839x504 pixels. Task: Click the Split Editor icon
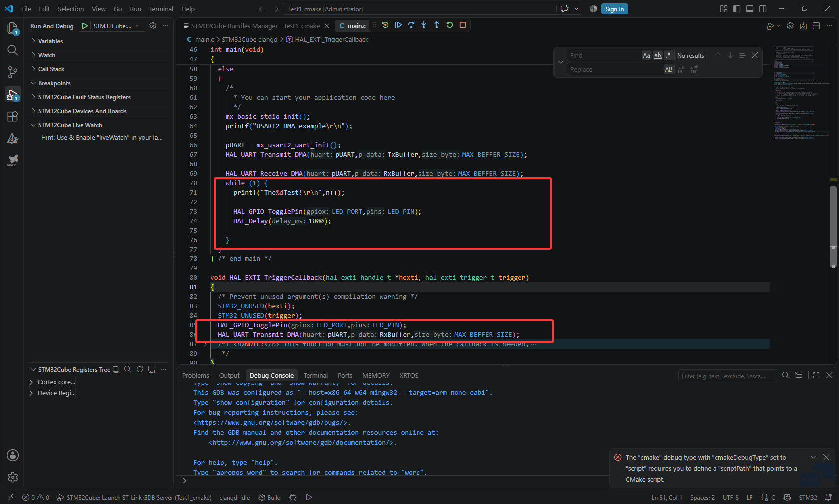816,26
